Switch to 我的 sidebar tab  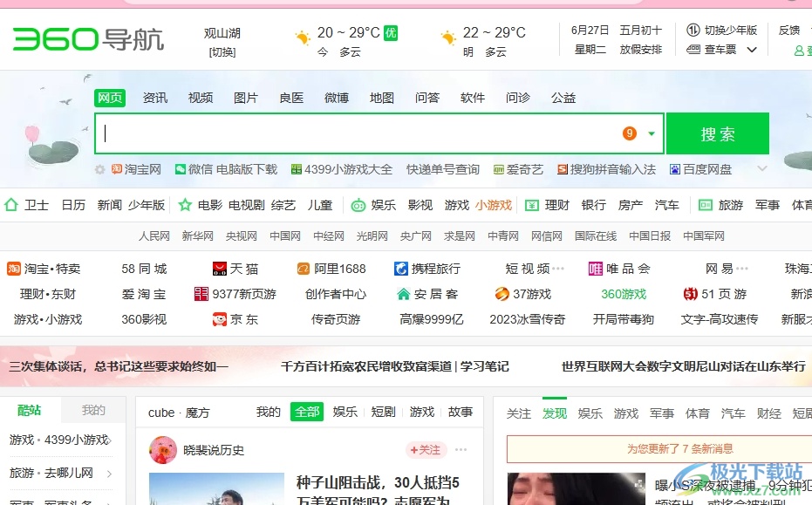click(93, 411)
